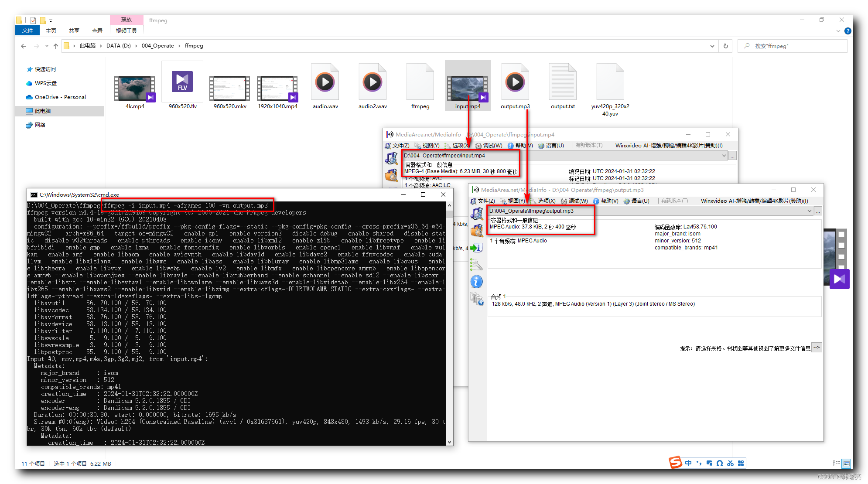Expand address bar history dropdown
Viewport: 868px width, 484px height.
(x=712, y=46)
